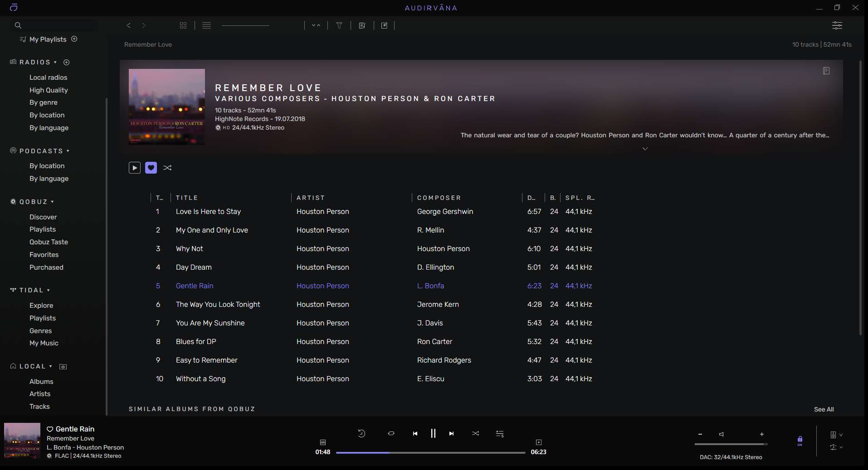The image size is (868, 470).
Task: Collapse the Local section
Action: [51, 366]
